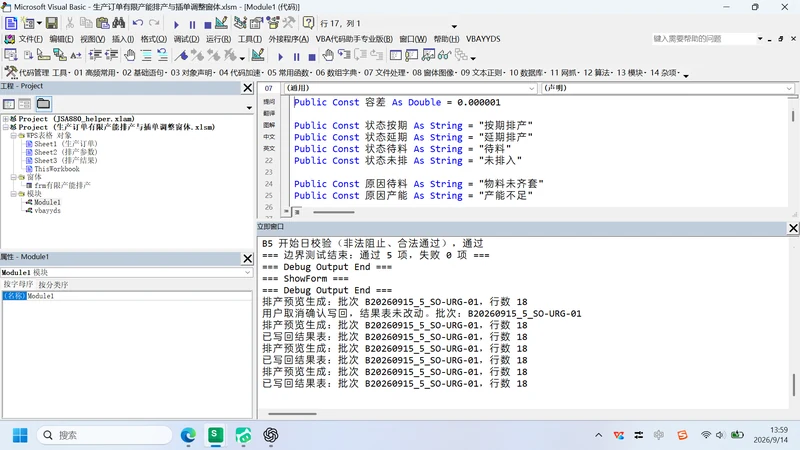Image resolution: width=800 pixels, height=450 pixels.
Task: Select frm有限产能排产 form in tree
Action: pyautogui.click(x=62, y=185)
